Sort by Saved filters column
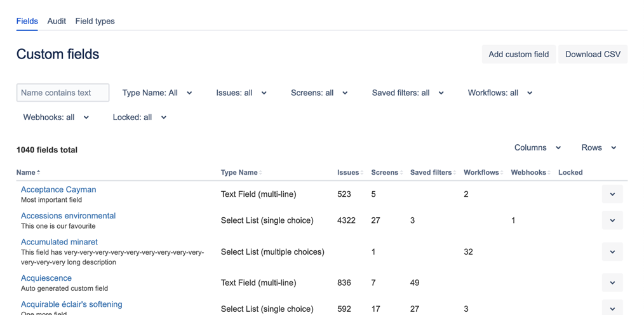The width and height of the screenshot is (644, 315). pos(455,173)
